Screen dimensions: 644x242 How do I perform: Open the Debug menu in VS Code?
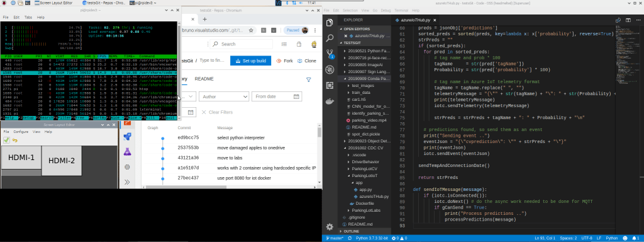click(386, 10)
